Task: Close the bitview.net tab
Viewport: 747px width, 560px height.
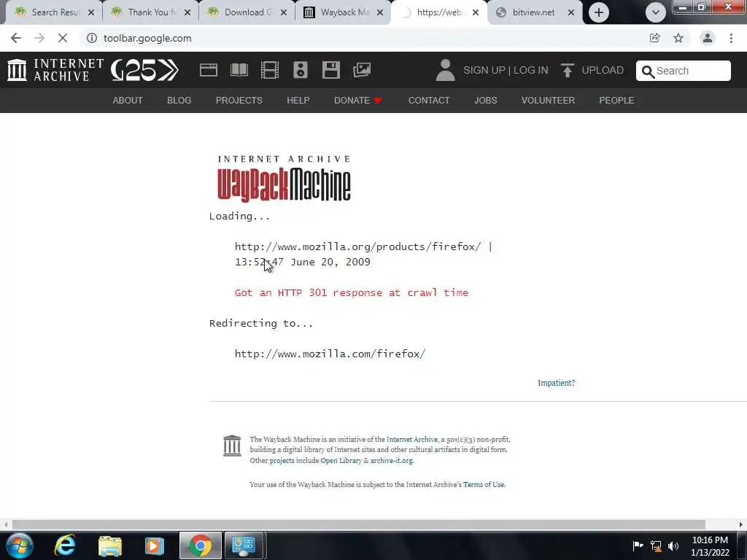Action: point(571,12)
